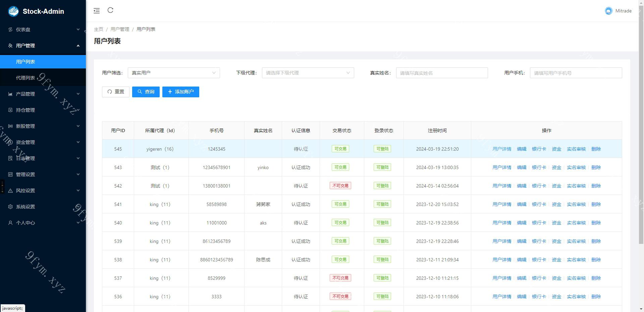Click 实名审核 for user 540
The image size is (644, 312).
click(x=576, y=223)
